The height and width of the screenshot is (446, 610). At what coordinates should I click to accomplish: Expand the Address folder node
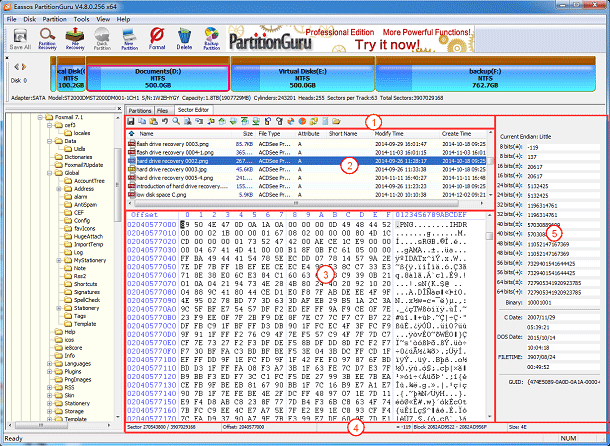[59, 189]
